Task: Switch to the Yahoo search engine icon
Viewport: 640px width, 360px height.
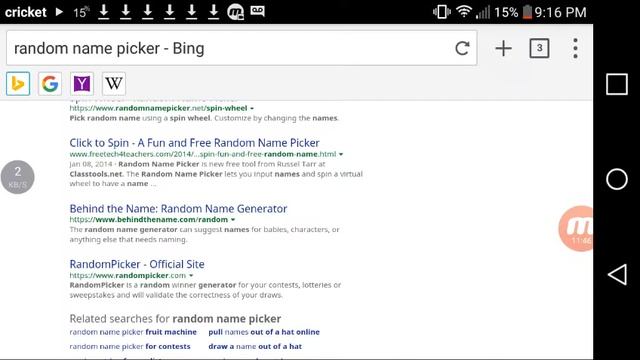Action: pyautogui.click(x=82, y=84)
